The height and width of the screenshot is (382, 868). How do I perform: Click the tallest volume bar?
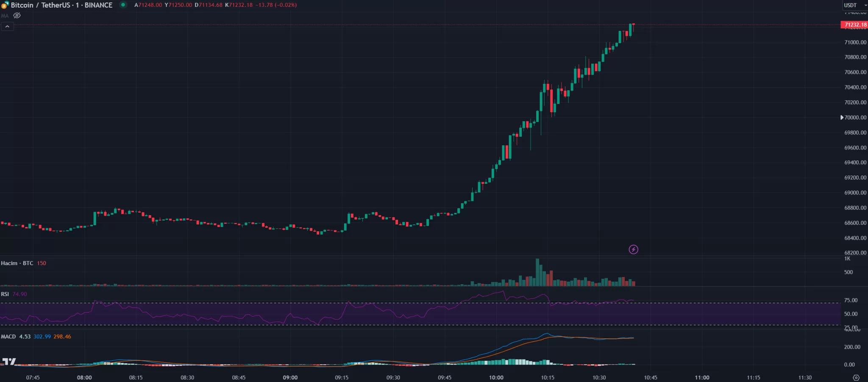(537, 273)
